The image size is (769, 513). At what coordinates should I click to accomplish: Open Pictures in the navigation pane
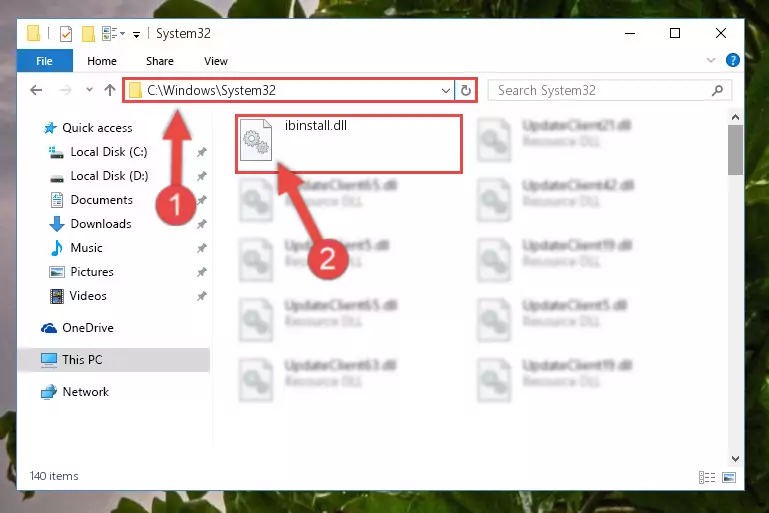click(x=92, y=272)
